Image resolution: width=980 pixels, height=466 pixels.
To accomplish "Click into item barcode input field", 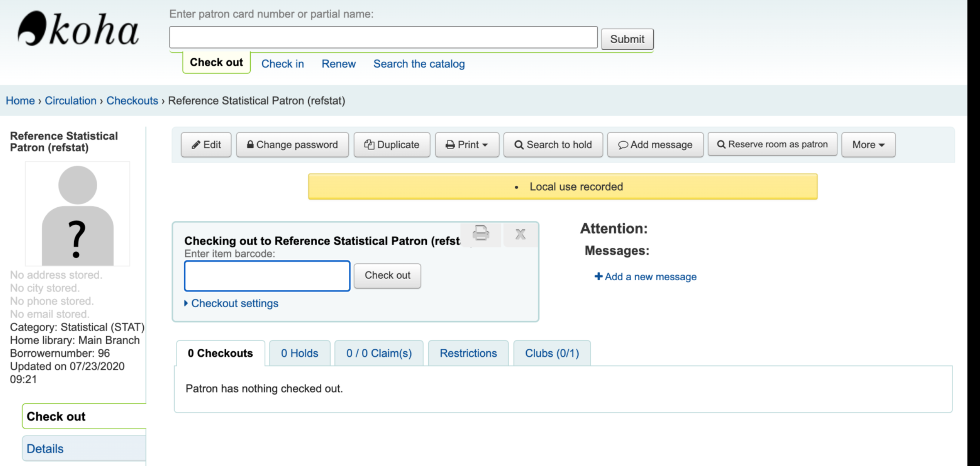I will [267, 276].
